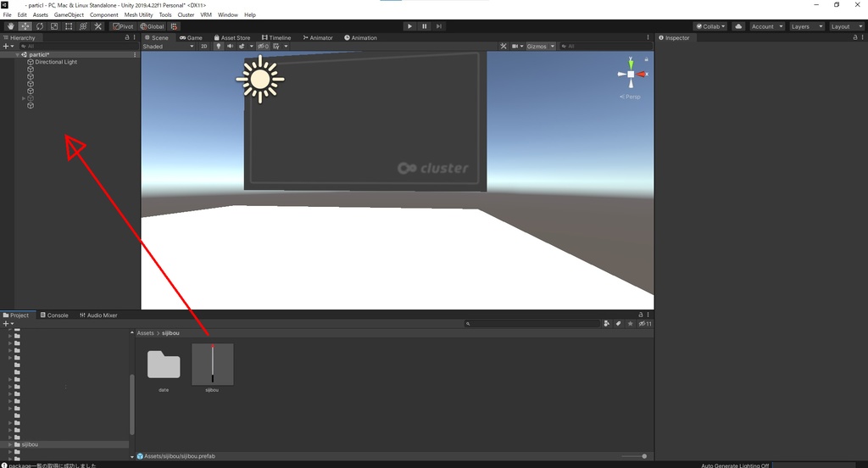Switch to the Timeline tab
This screenshot has width=868, height=468.
click(276, 37)
